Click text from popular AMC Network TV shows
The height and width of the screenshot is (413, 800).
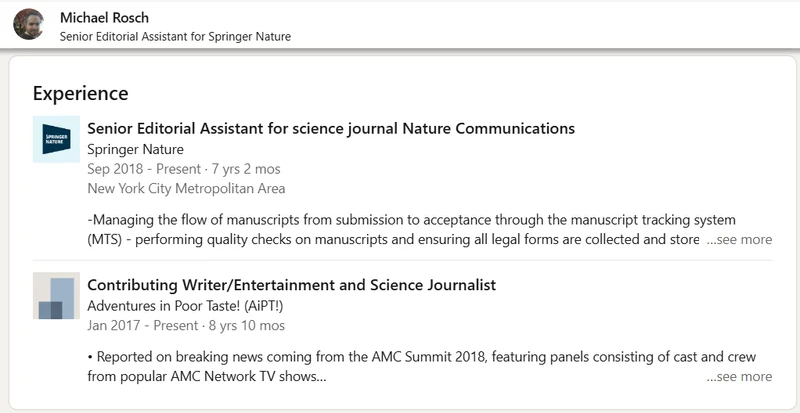coord(207,377)
